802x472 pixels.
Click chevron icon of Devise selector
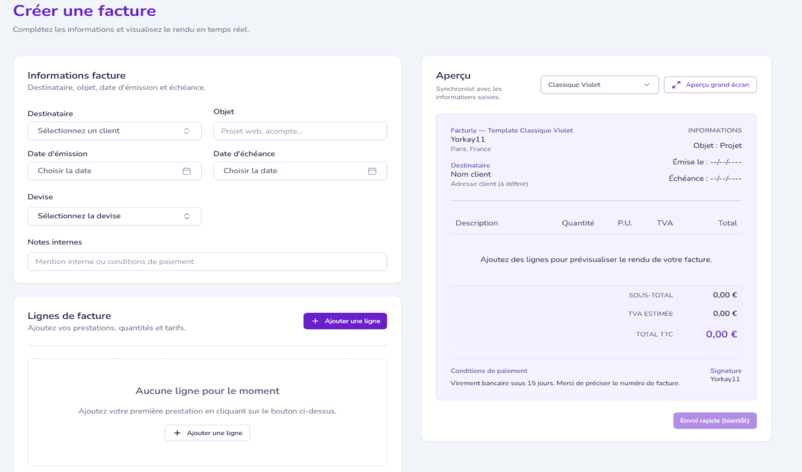pyautogui.click(x=186, y=216)
